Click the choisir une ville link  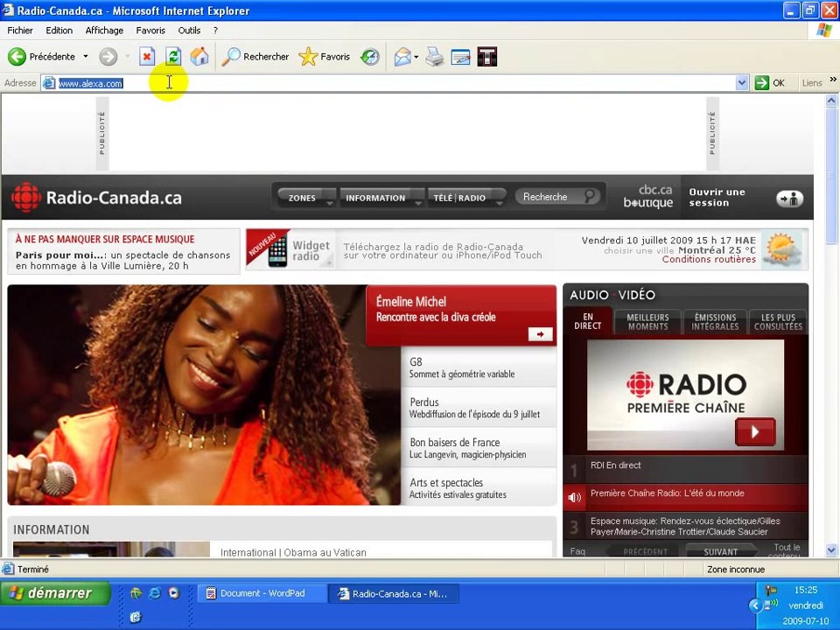pyautogui.click(x=639, y=250)
